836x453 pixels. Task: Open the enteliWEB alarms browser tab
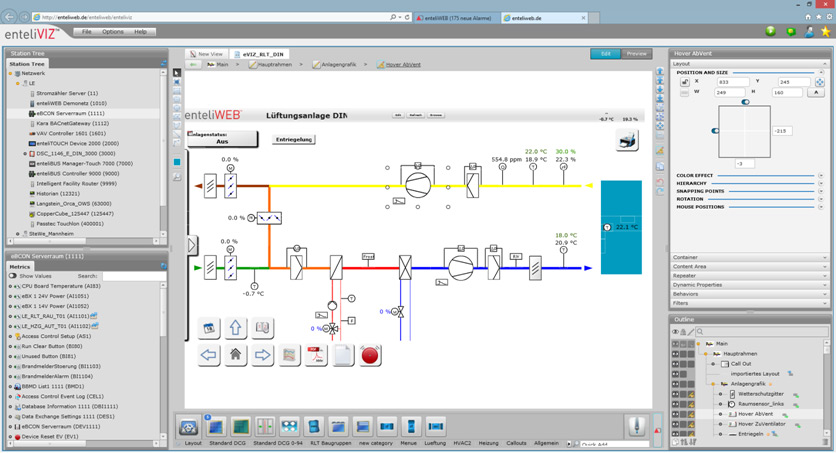(x=456, y=18)
